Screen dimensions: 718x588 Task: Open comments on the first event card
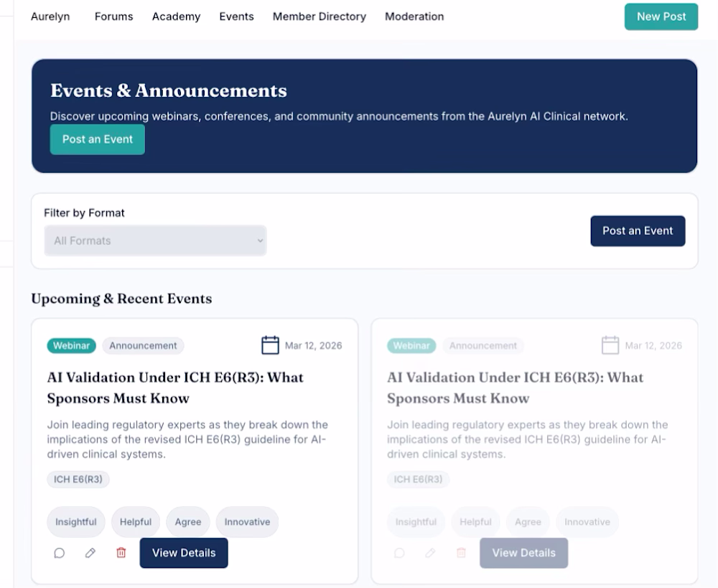60,553
